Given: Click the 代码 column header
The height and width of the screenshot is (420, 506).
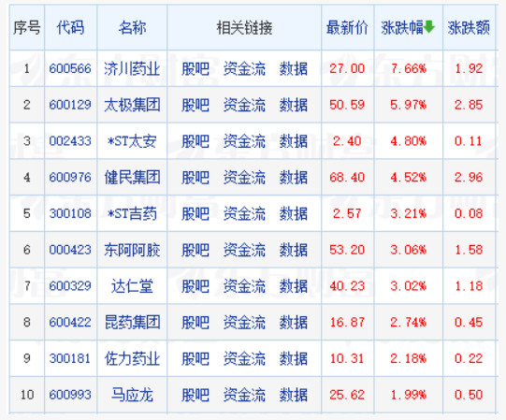Looking at the screenshot, I should pyautogui.click(x=70, y=27).
